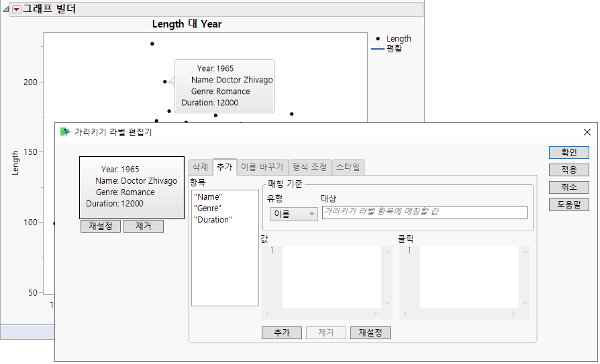
Task: Open the Graph Builder red triangle menu
Action: (17, 9)
